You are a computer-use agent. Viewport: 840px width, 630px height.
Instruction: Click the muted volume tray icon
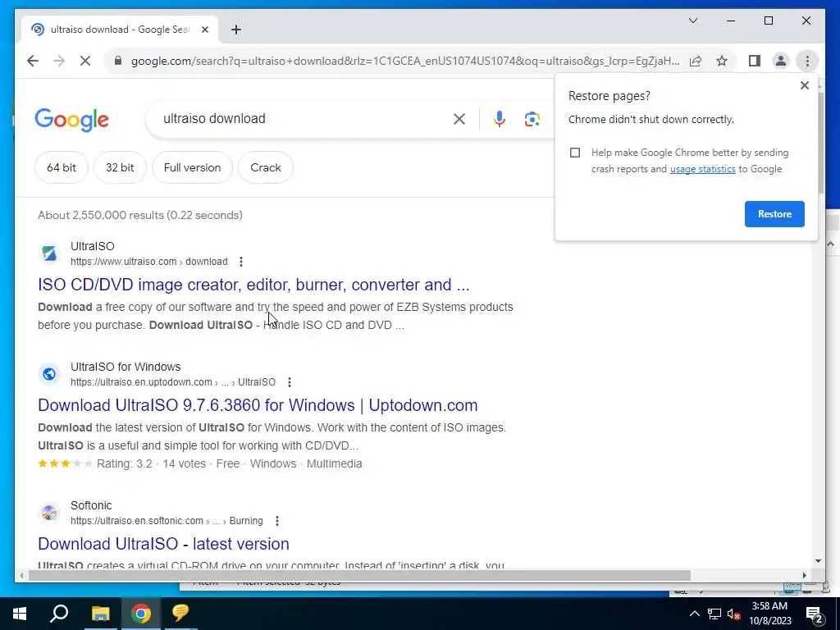[x=734, y=614]
